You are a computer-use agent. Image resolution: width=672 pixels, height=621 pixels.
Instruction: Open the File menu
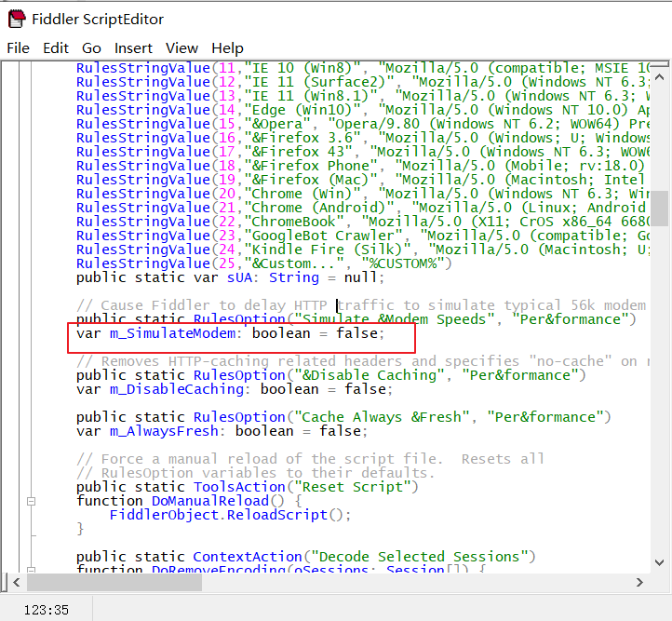tap(18, 48)
